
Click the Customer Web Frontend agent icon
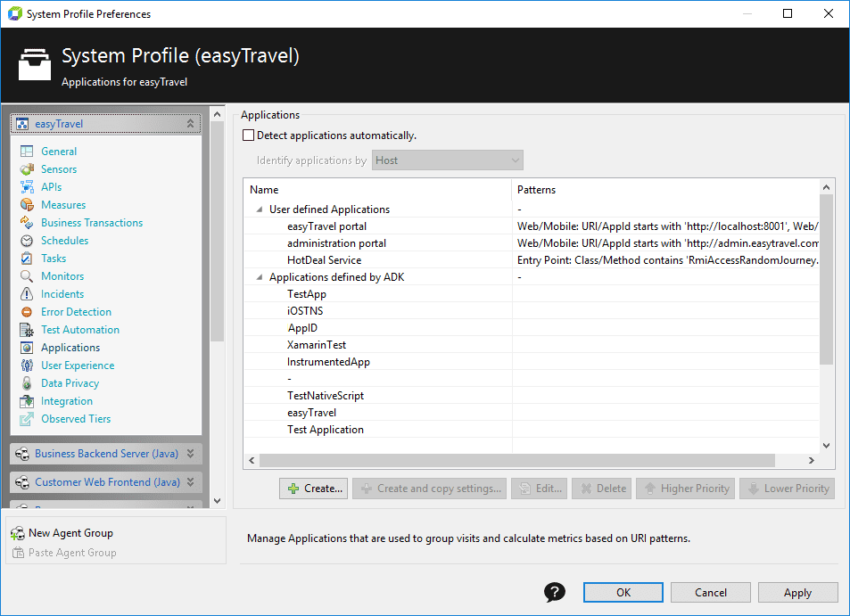click(x=22, y=482)
